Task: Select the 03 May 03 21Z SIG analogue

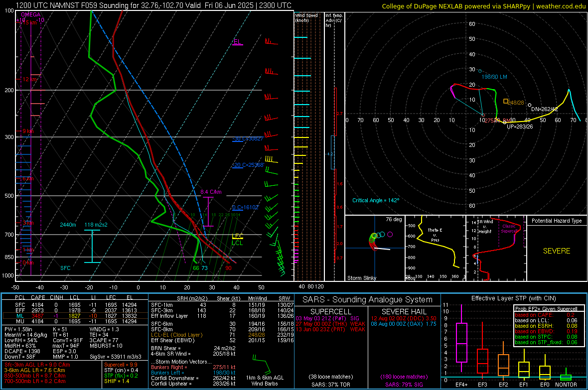Action: pyautogui.click(x=327, y=318)
